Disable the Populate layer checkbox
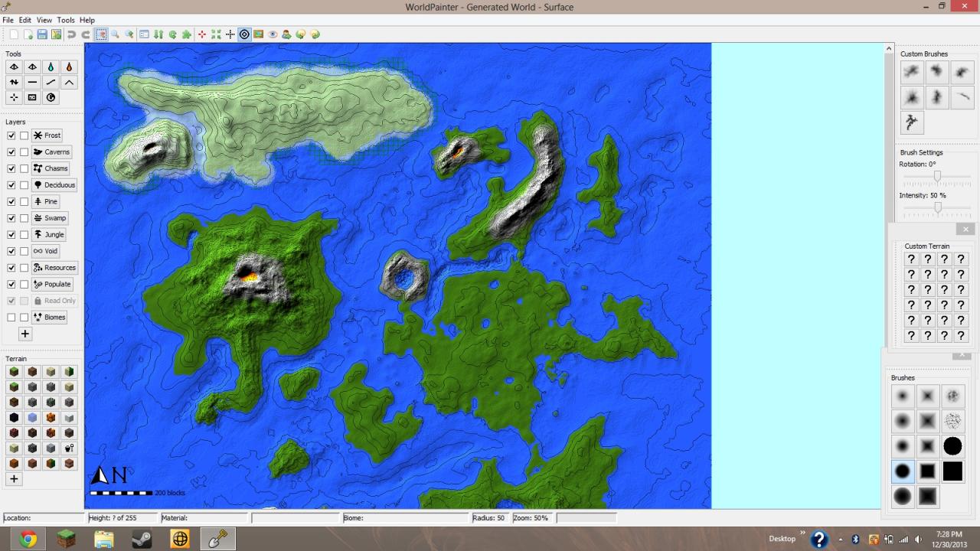 [x=11, y=284]
